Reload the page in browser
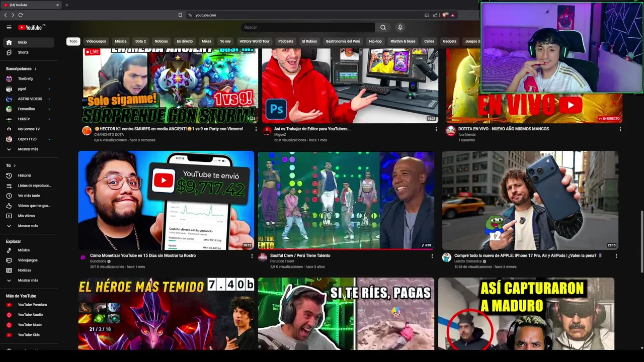 pyautogui.click(x=21, y=15)
